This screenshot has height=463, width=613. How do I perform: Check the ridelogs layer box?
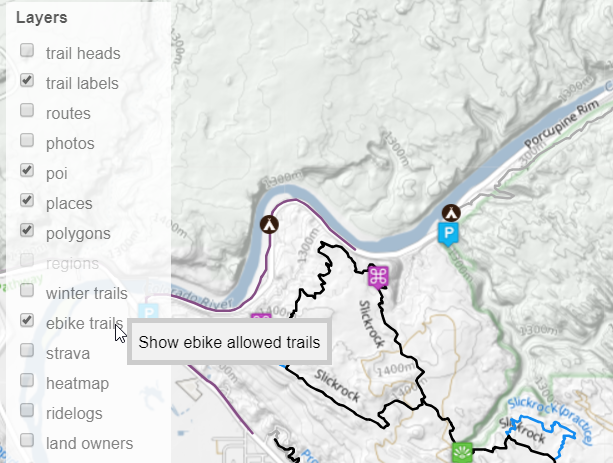click(x=27, y=410)
